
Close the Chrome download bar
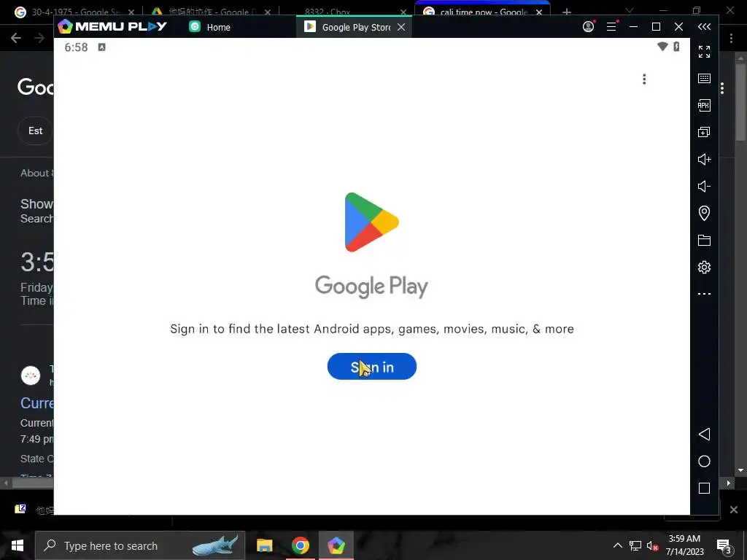click(734, 510)
